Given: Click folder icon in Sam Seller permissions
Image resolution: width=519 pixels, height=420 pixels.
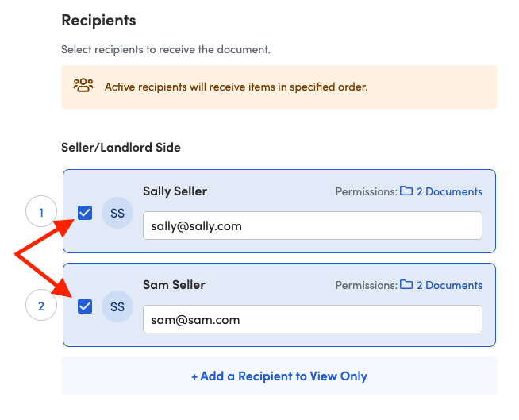Looking at the screenshot, I should click(x=406, y=284).
